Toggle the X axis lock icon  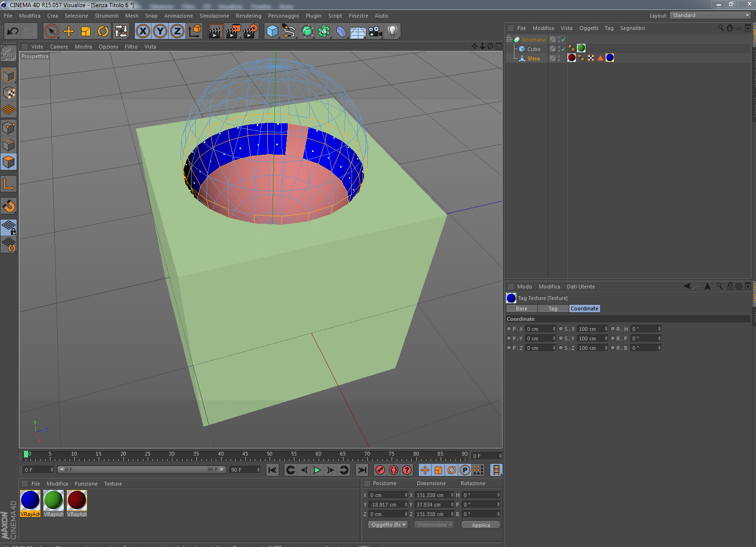(142, 31)
